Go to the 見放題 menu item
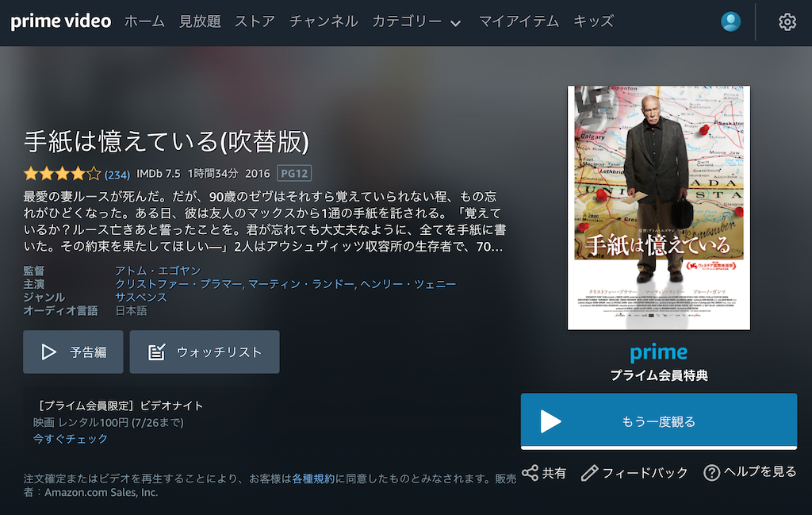The image size is (812, 515). [x=200, y=21]
